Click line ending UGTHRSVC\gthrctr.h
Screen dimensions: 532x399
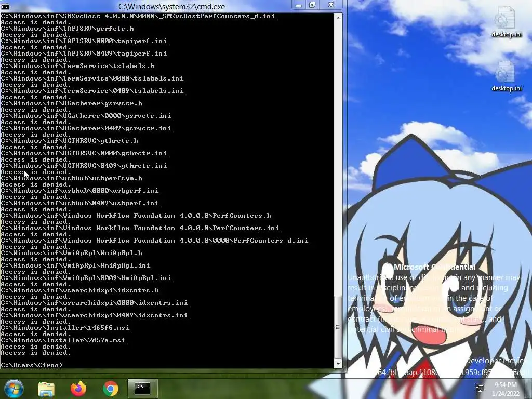point(69,141)
